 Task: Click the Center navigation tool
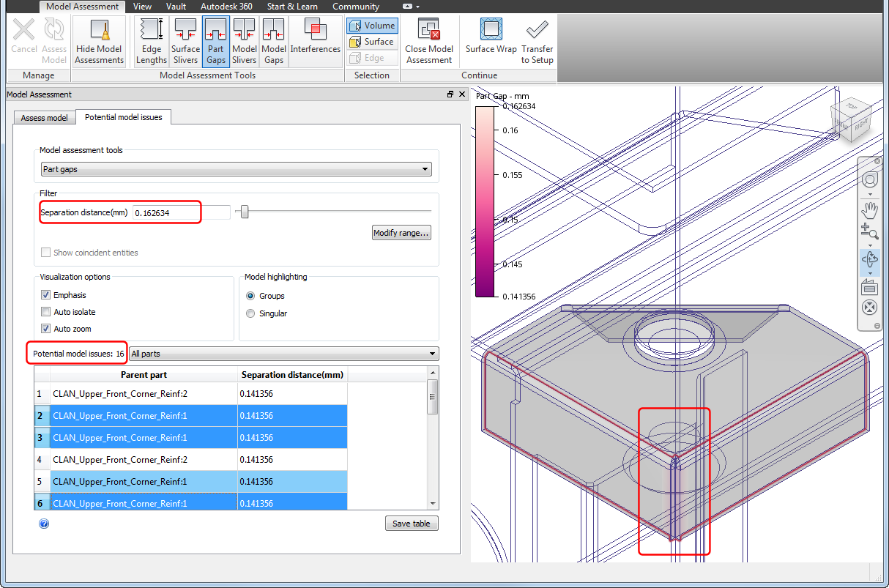point(870,308)
